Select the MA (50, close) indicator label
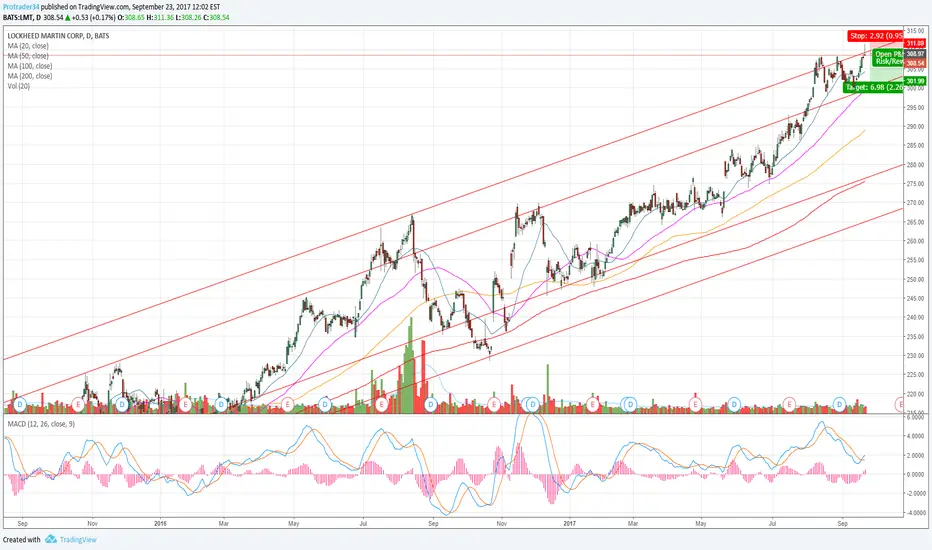This screenshot has height=550, width=932. [x=28, y=56]
